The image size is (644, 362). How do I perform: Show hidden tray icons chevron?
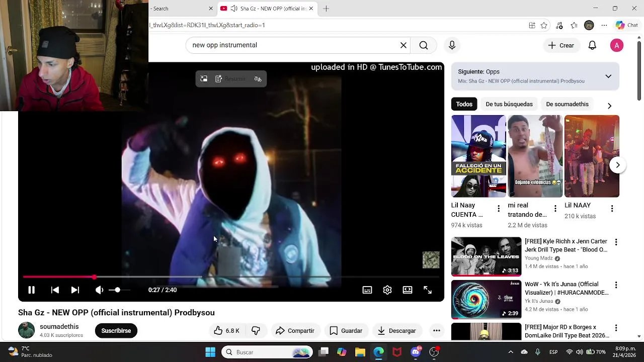tap(511, 352)
